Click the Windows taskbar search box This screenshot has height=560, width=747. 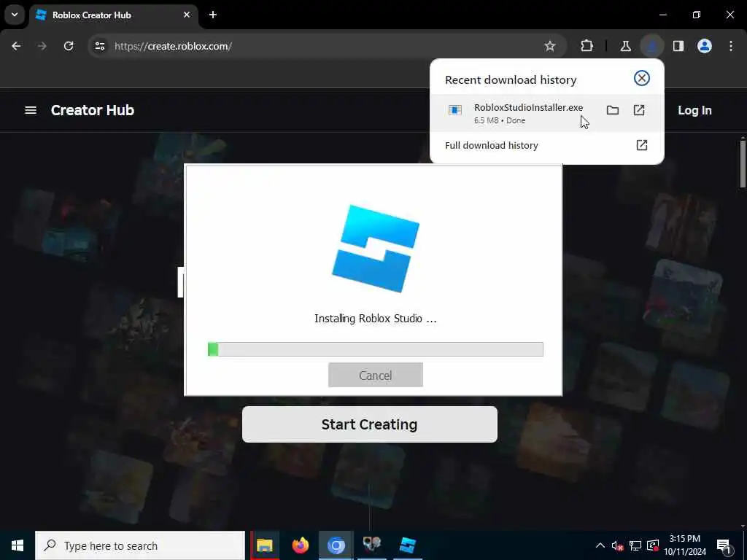140,545
